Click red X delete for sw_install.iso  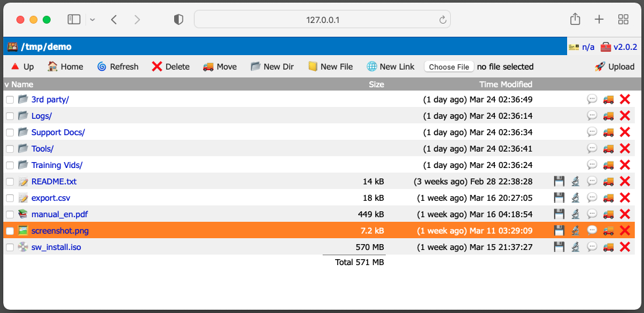click(625, 247)
